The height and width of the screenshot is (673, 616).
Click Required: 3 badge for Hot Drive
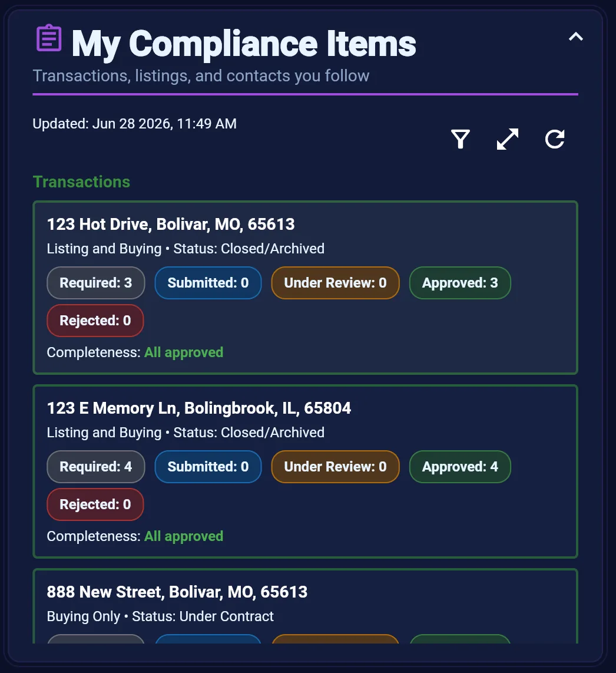95,283
